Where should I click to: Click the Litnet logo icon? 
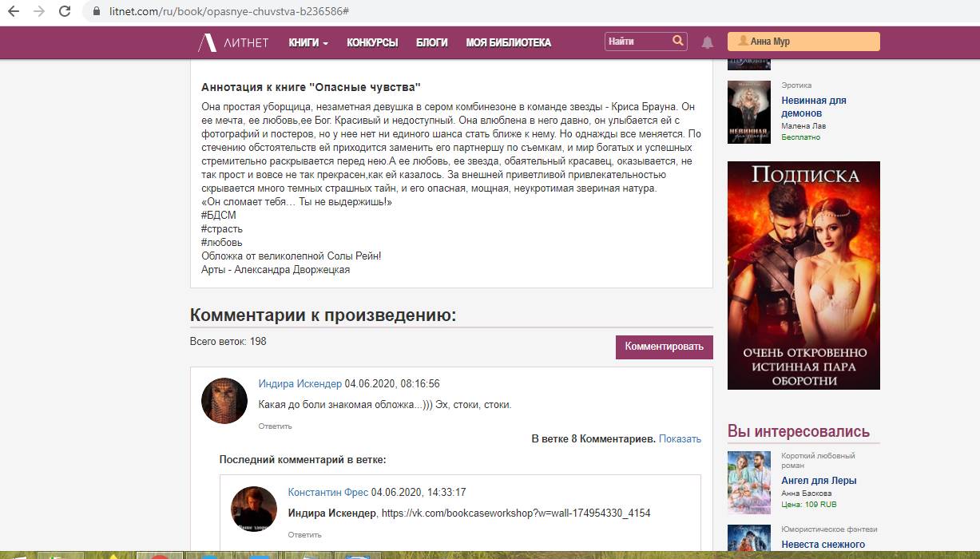pyautogui.click(x=207, y=42)
